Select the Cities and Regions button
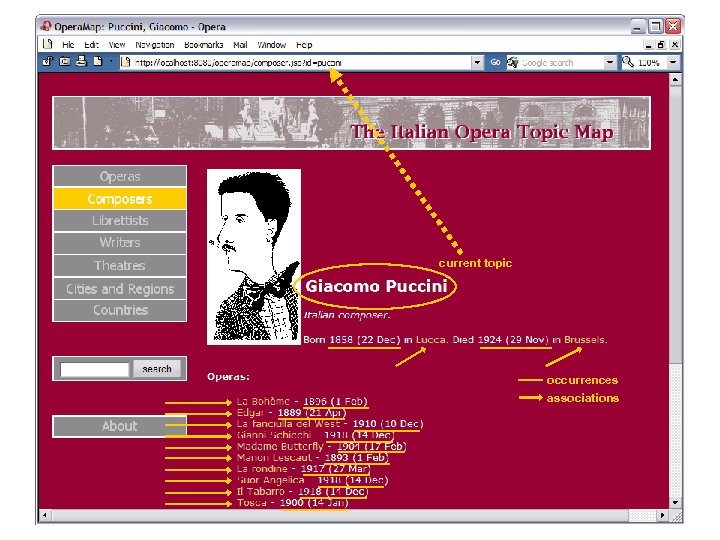720x540 pixels. coord(120,288)
